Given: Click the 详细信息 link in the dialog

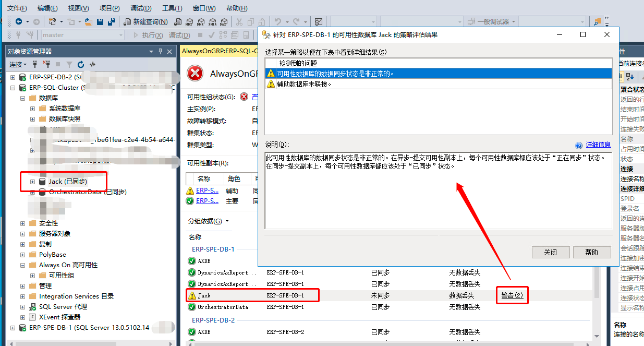Looking at the screenshot, I should tap(598, 145).
